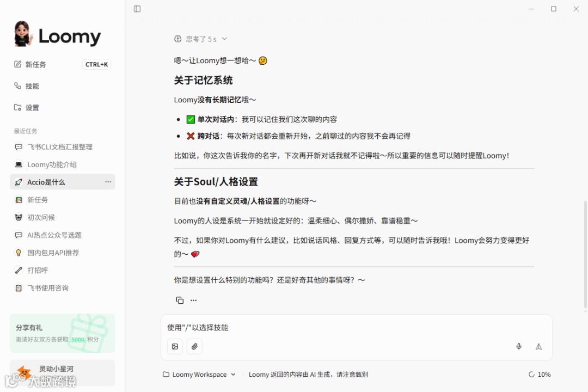Viewport: 588px width, 392px height.
Task: Open the 设置 settings page
Action: point(26,108)
